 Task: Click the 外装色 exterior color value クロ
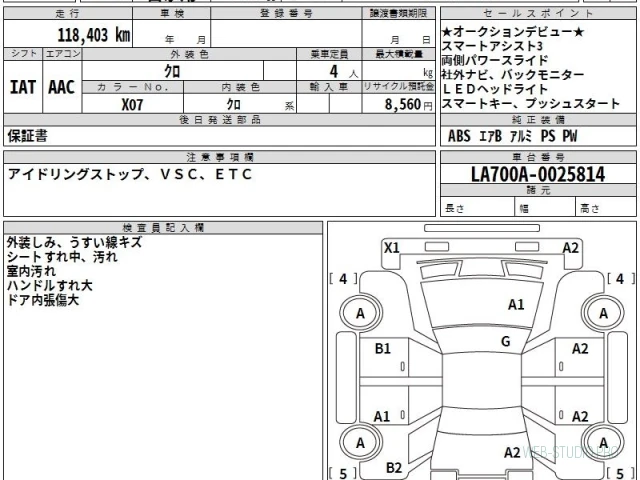tap(172, 71)
